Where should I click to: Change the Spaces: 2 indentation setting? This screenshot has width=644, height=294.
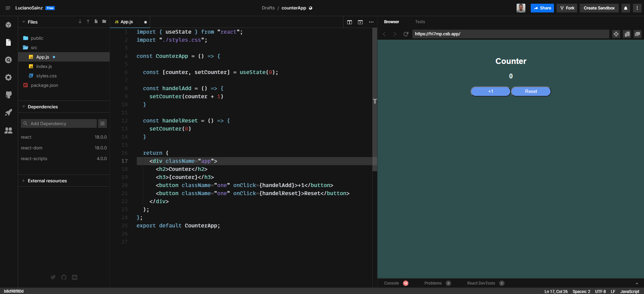click(x=581, y=291)
